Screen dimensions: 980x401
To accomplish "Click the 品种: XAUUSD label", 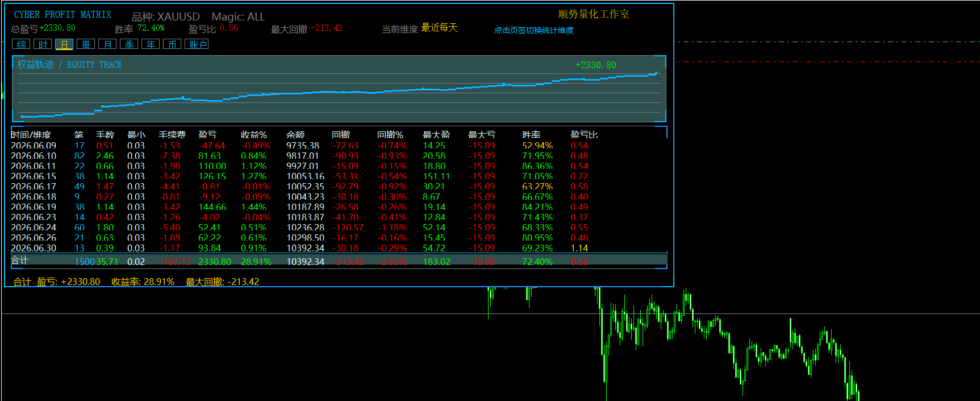I will [x=166, y=17].
